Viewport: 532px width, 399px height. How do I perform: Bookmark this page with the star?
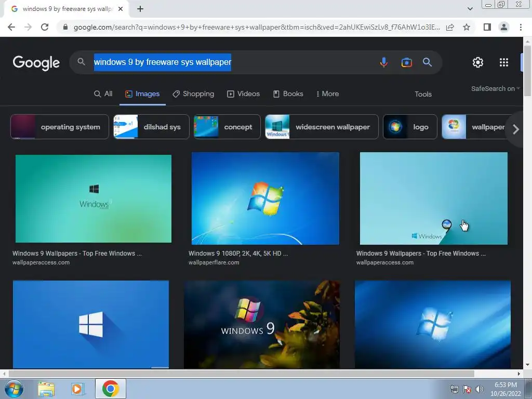click(x=467, y=27)
